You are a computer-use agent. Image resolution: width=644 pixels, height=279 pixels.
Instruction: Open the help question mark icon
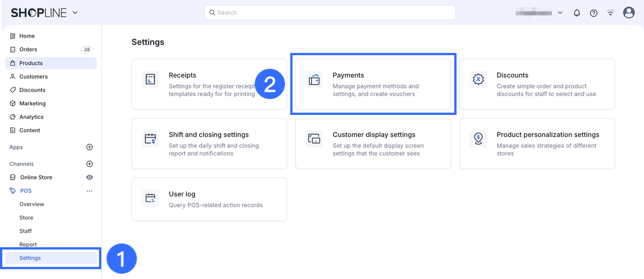click(x=594, y=13)
